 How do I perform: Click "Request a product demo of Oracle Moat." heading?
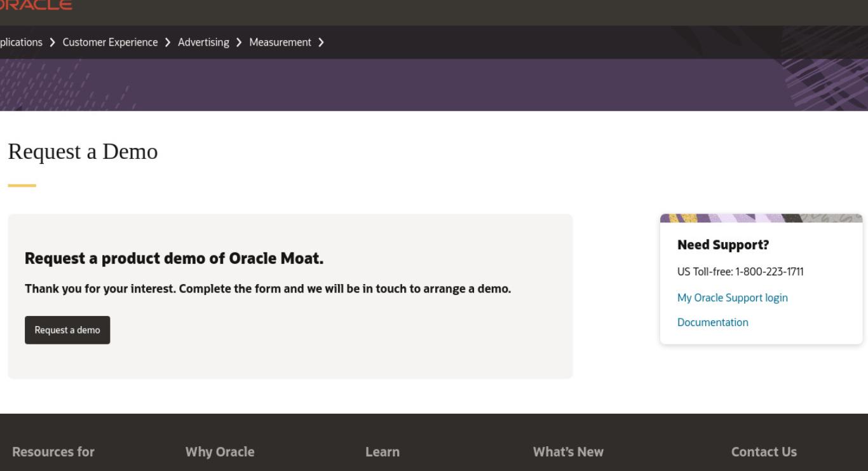174,259
